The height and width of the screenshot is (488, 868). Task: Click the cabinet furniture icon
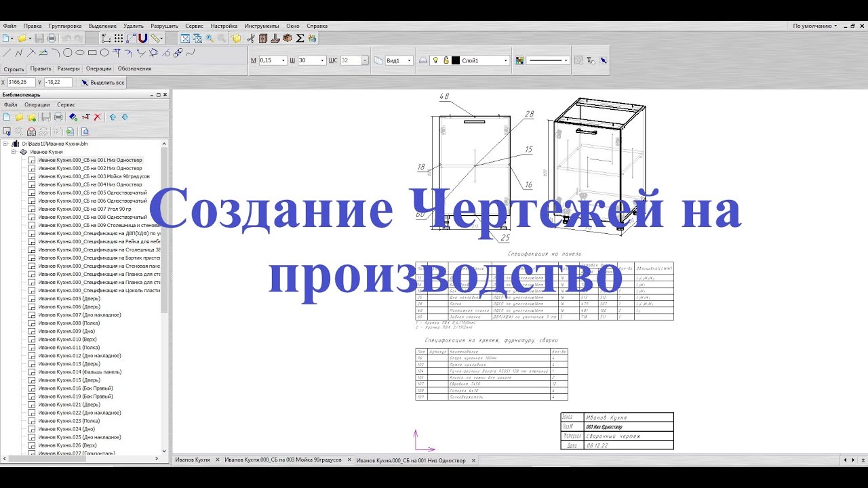pyautogui.click(x=263, y=39)
